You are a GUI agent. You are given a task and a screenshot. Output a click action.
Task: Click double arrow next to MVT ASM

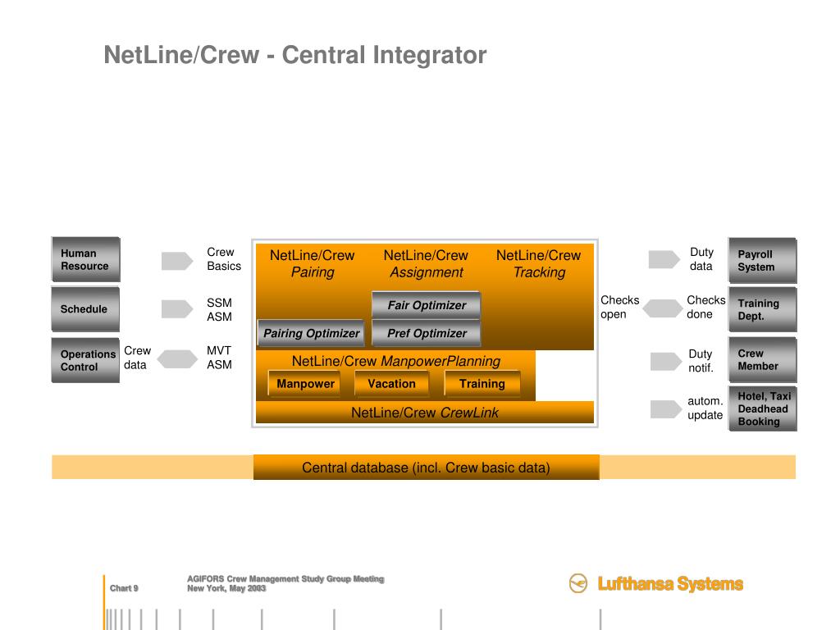click(177, 359)
